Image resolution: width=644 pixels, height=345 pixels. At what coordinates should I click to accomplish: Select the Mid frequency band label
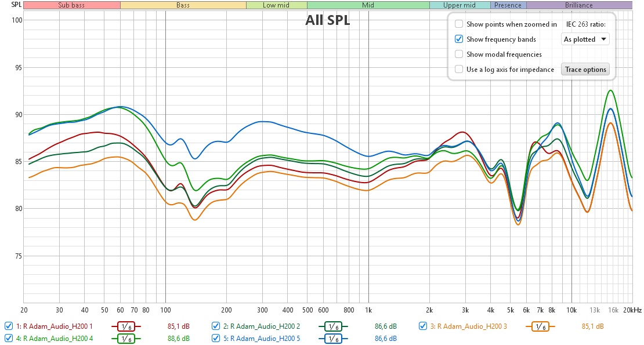point(368,5)
